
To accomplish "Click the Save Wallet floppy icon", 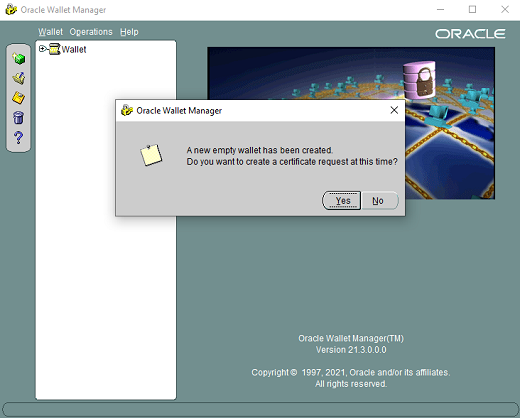I will pos(19,98).
